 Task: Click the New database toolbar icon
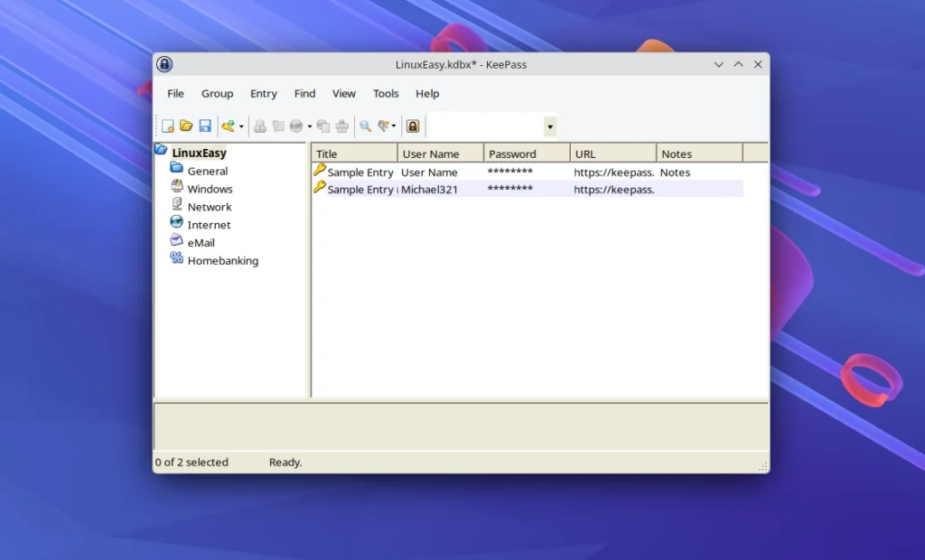click(166, 126)
